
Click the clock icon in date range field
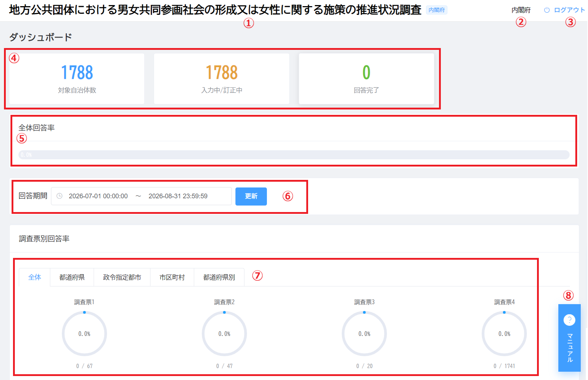(x=60, y=196)
